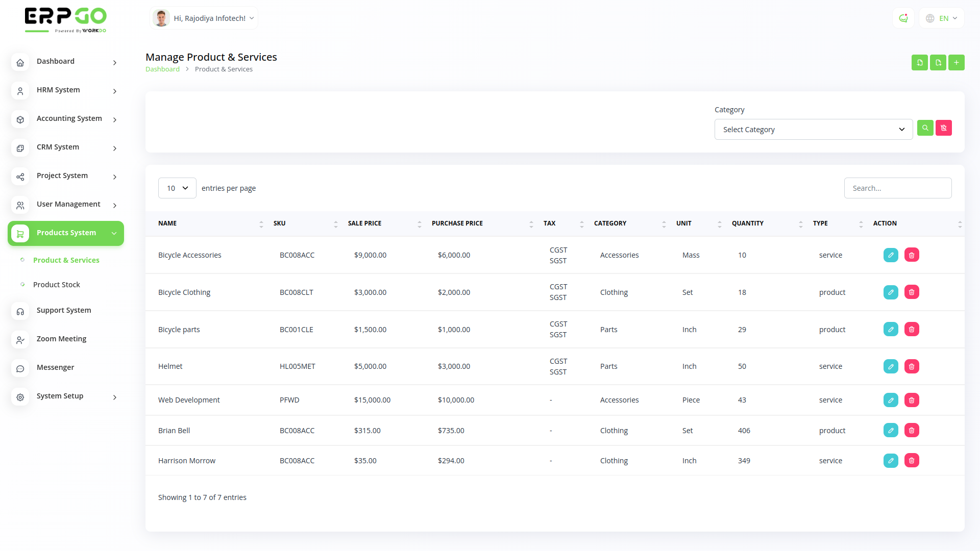Reset filter with red trash-off icon
The image size is (980, 551).
point(943,128)
